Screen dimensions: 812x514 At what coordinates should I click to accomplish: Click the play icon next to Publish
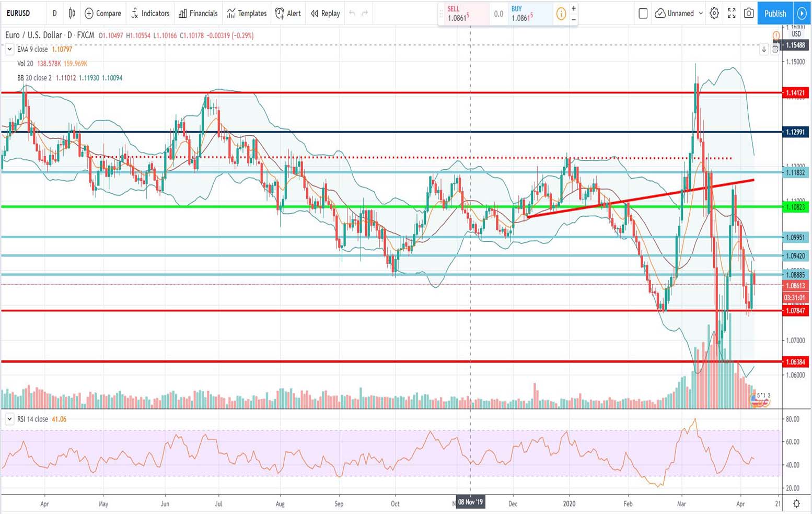coord(802,13)
